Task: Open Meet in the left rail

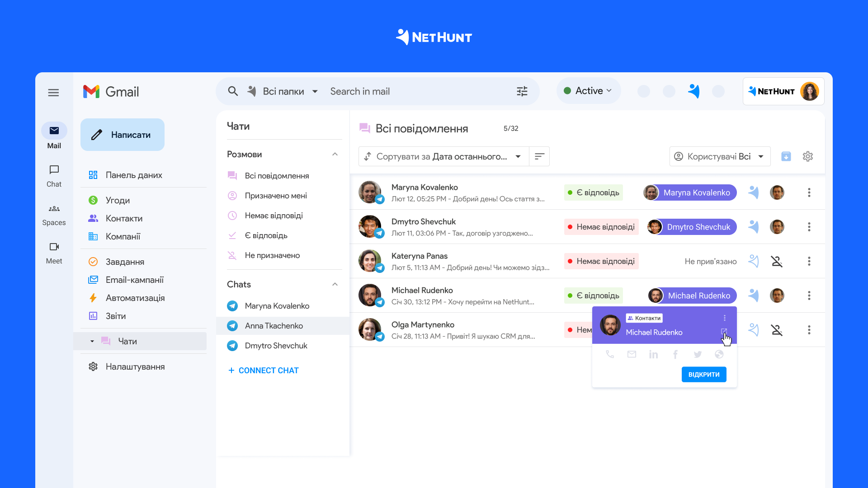Action: pos(54,253)
